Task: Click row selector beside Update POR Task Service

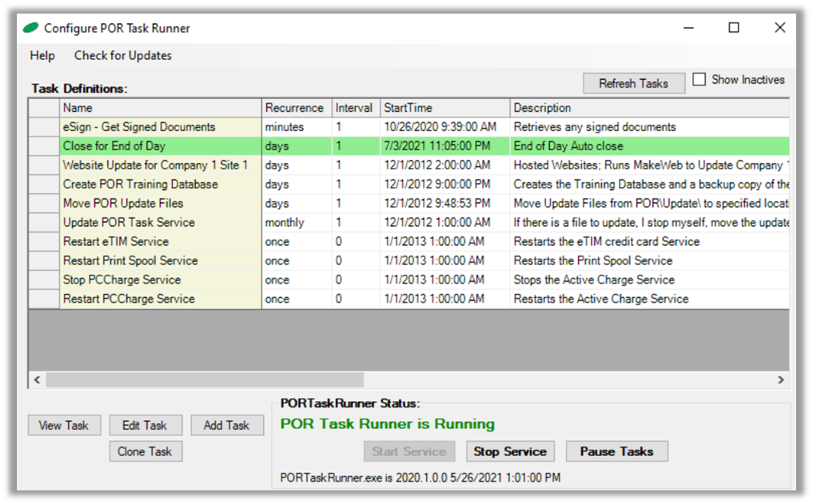Action: click(x=44, y=223)
